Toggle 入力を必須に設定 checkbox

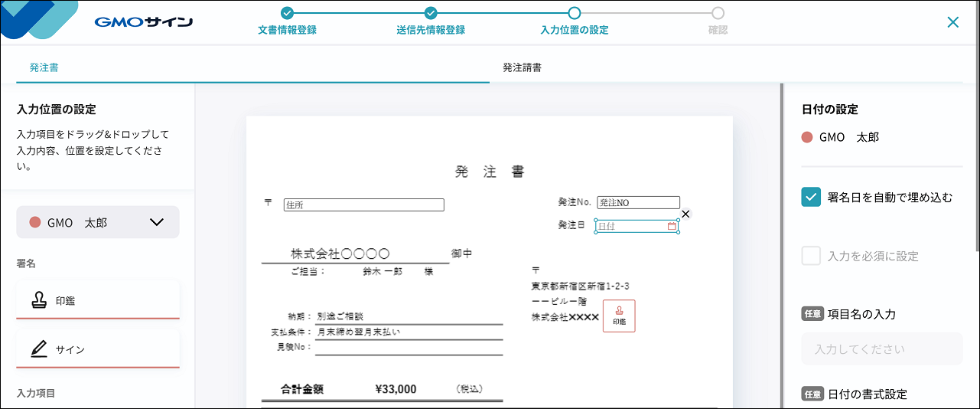pyautogui.click(x=811, y=256)
